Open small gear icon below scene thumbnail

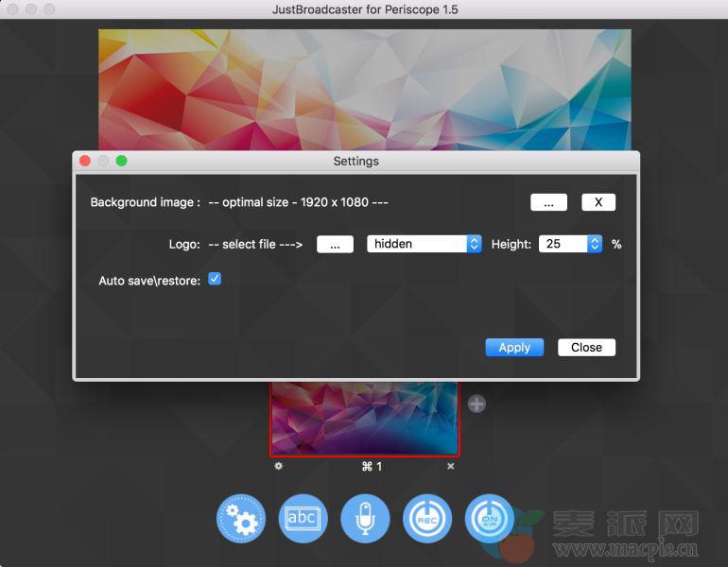(278, 466)
